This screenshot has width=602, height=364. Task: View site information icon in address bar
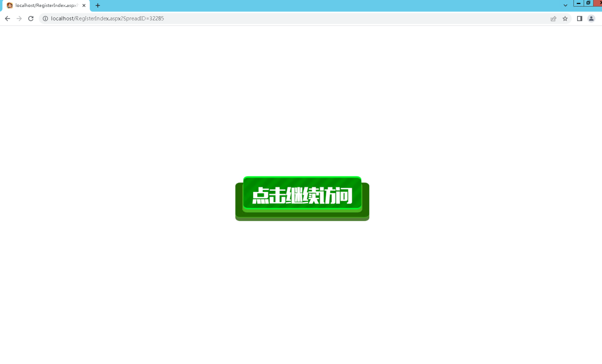point(45,19)
